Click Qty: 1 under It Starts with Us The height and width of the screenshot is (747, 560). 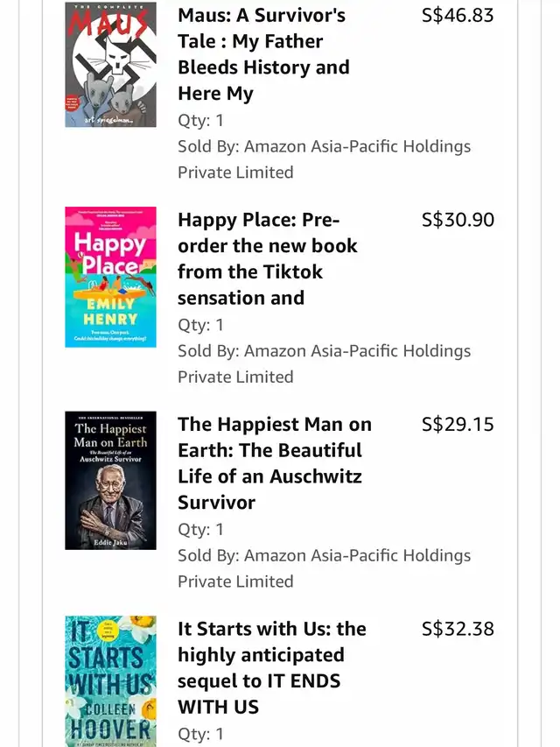tap(200, 734)
